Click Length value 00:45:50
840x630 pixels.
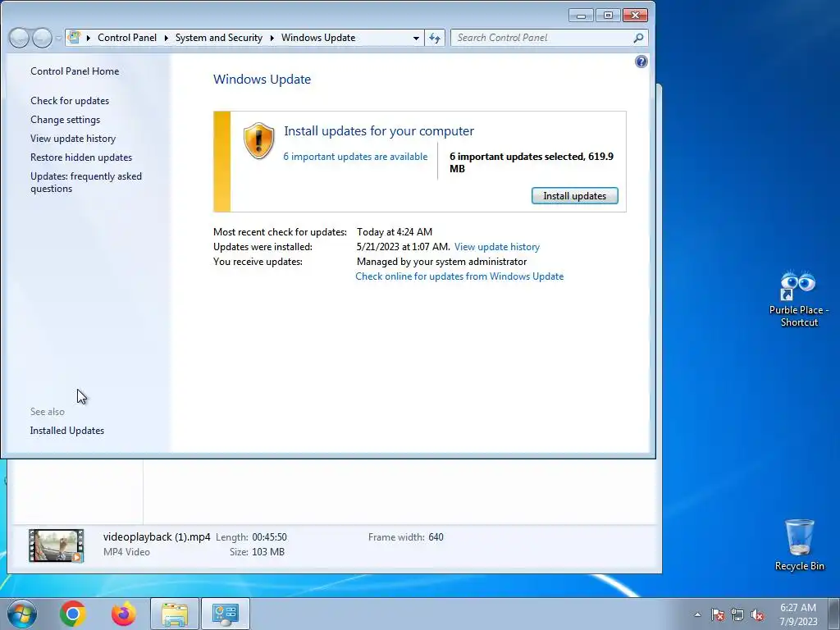pos(269,536)
